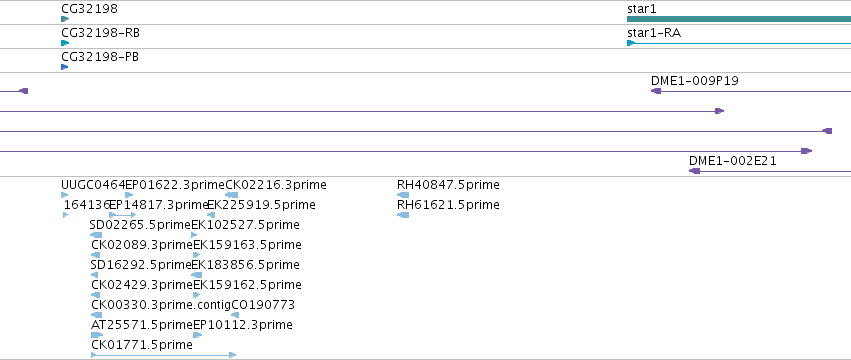Select the CO190773 EST arrow

click(x=235, y=315)
